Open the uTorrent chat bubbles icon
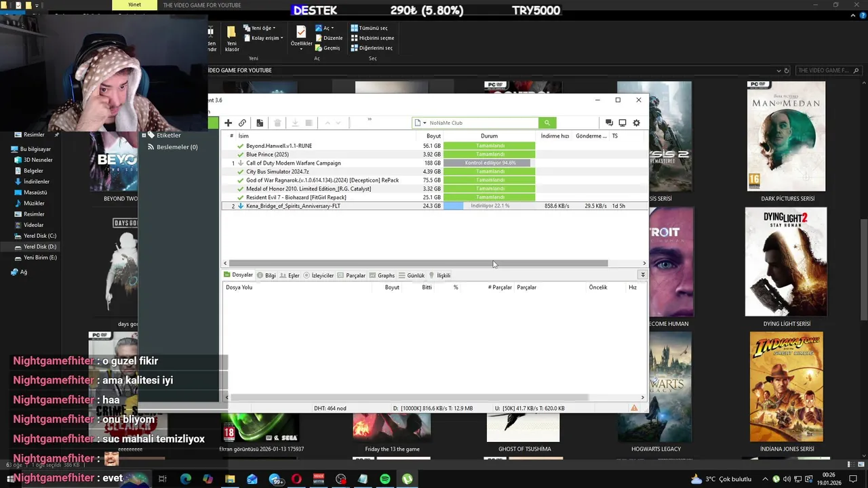This screenshot has height=488, width=868. click(609, 123)
